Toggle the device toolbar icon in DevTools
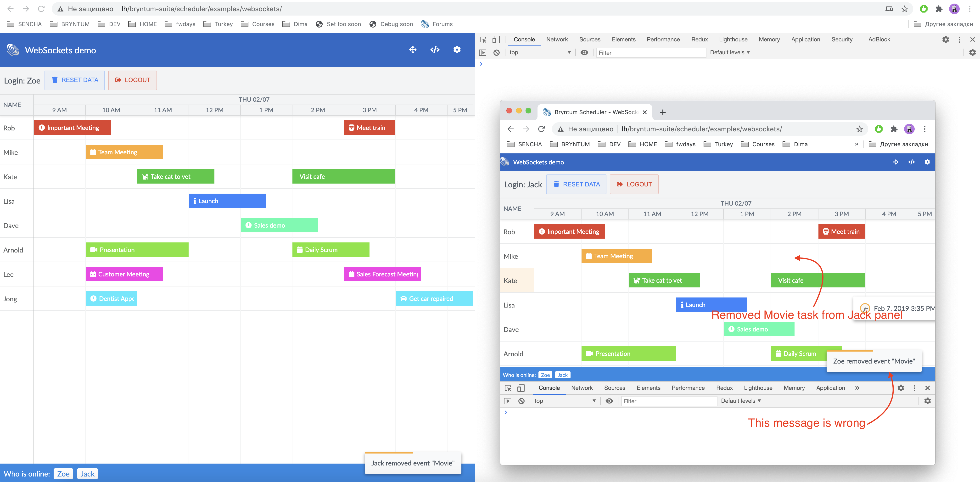 [496, 39]
